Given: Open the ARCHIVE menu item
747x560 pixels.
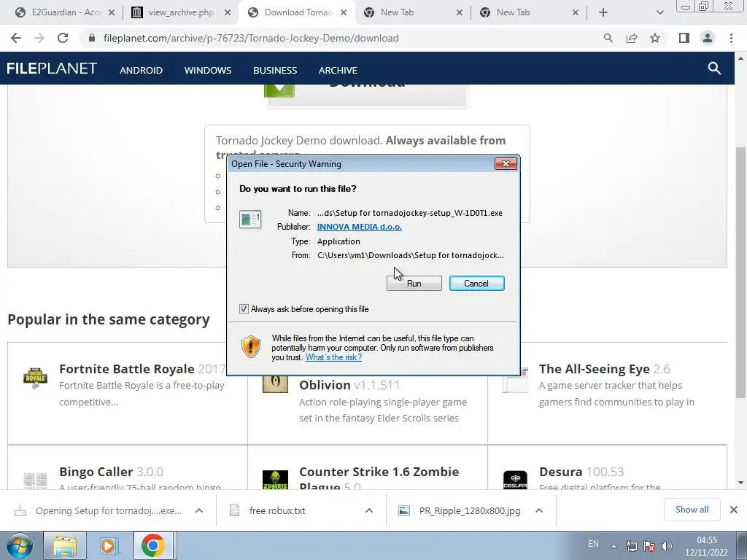Looking at the screenshot, I should 338,70.
